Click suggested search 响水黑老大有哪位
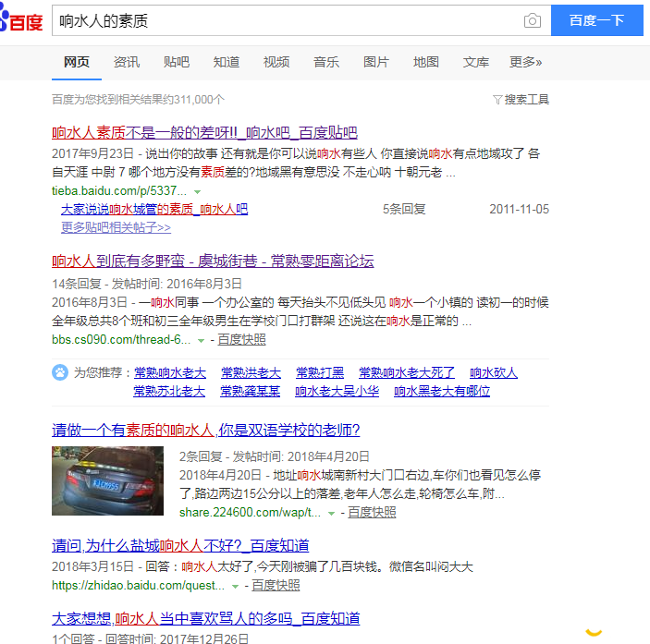 click(x=442, y=391)
